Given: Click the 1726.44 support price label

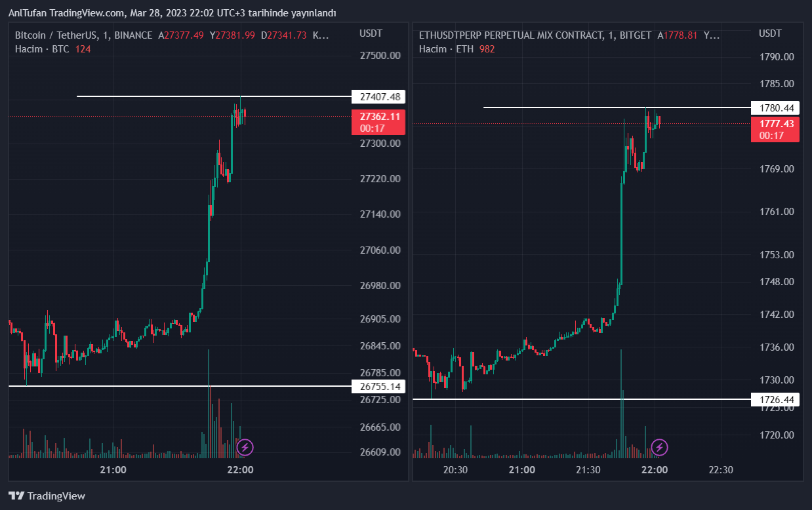Looking at the screenshot, I should (777, 399).
